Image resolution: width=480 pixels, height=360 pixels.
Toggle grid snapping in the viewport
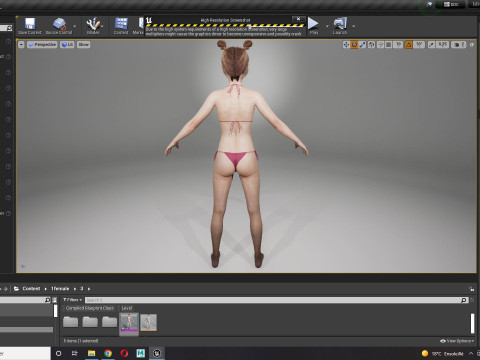click(x=388, y=45)
